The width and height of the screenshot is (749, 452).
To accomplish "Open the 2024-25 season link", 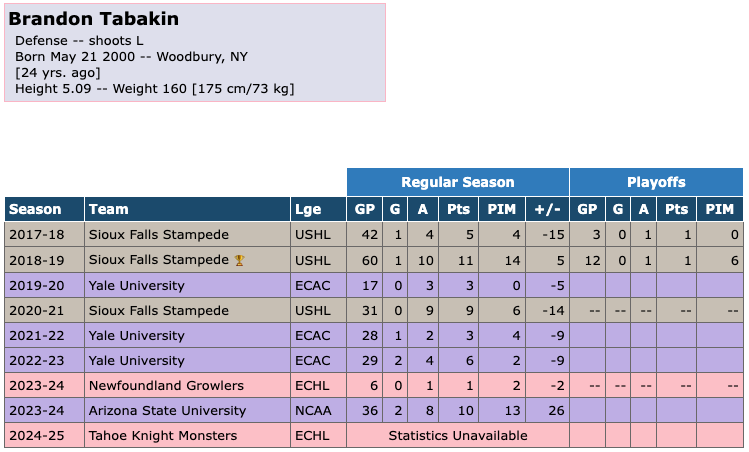I will point(35,435).
